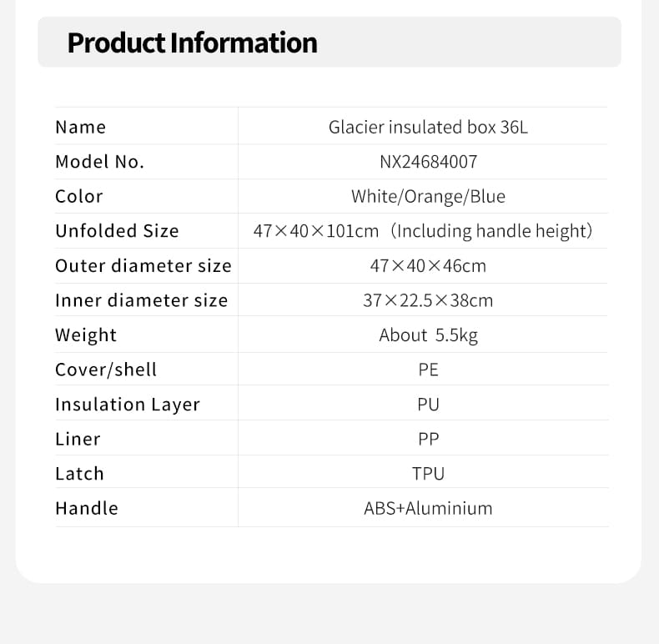Screen dimensions: 659x644
Task: Click the Product Information heading
Action: [192, 43]
